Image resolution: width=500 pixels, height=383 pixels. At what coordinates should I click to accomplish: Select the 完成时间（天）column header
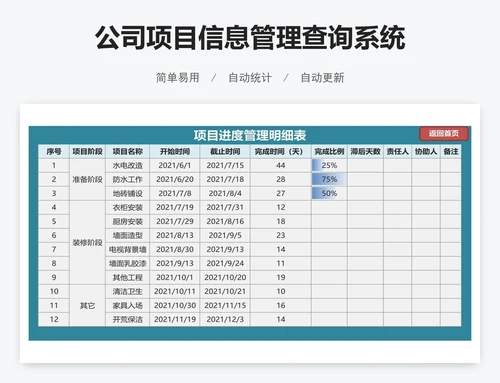[x=281, y=151]
